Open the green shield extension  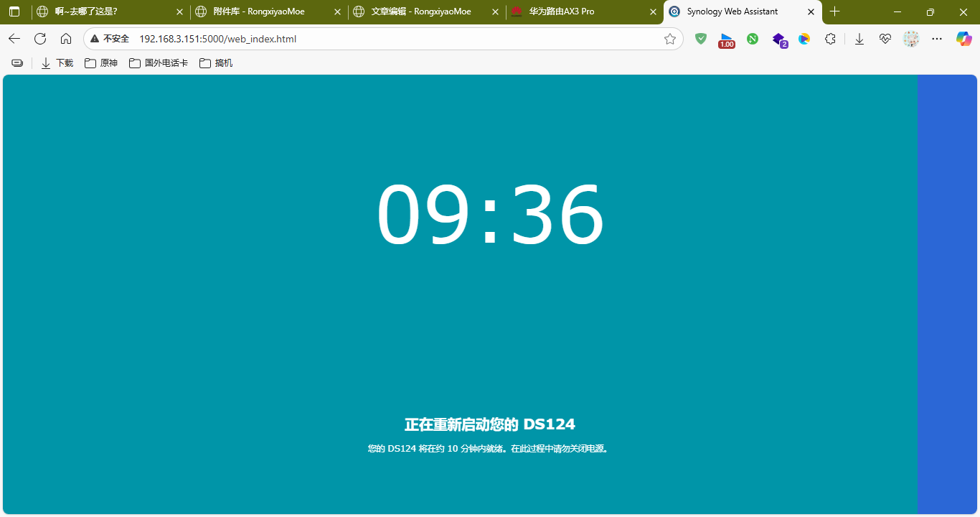click(x=701, y=39)
